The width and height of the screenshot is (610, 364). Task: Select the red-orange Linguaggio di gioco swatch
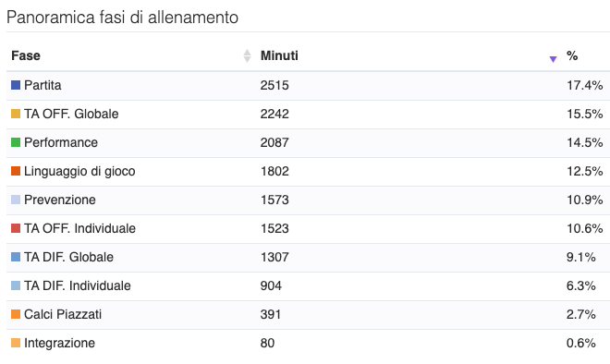16,171
